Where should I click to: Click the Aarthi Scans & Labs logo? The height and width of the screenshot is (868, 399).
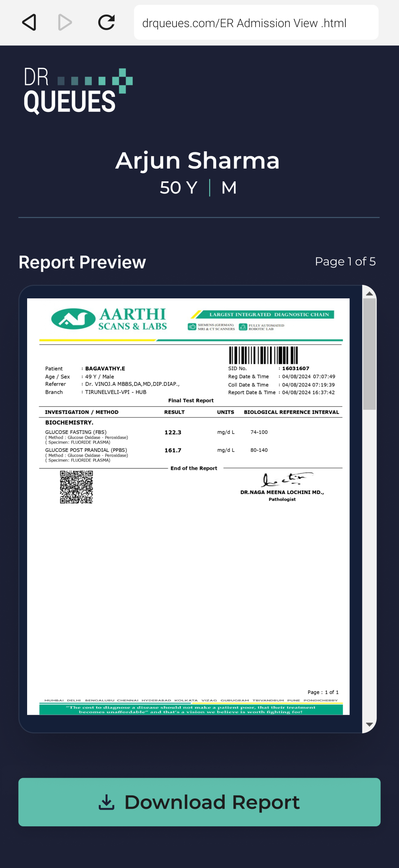point(109,319)
